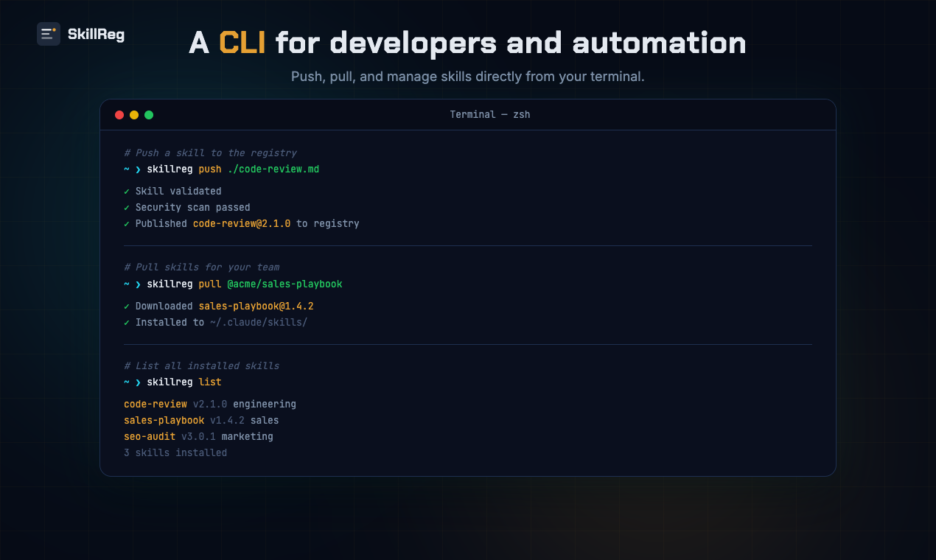Viewport: 936px width, 560px height.
Task: Click the "./code-review.md" file path
Action: 273,169
